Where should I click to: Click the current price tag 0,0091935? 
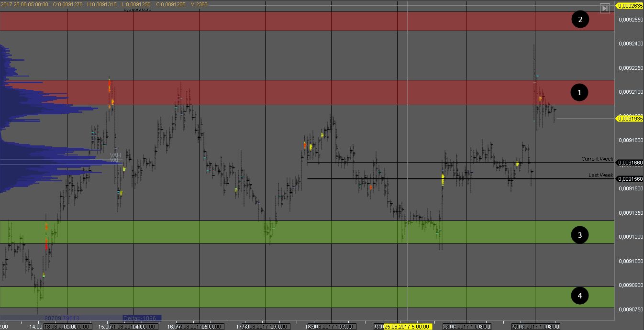630,118
